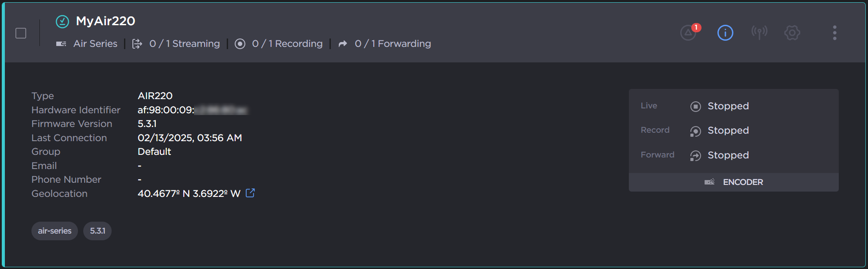
Task: Click the Forwarding arrow icon
Action: 343,44
